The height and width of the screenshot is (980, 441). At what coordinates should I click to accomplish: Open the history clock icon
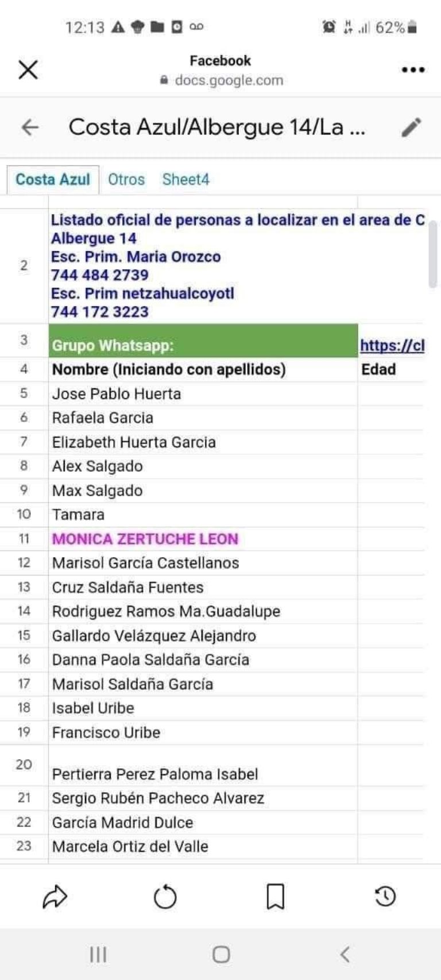[x=385, y=896]
